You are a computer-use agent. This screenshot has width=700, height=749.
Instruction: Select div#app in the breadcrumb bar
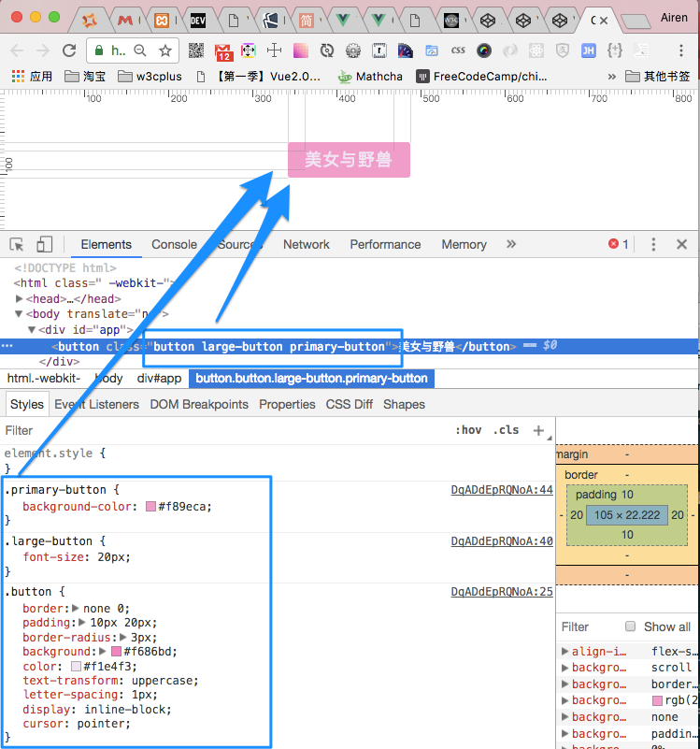click(159, 379)
